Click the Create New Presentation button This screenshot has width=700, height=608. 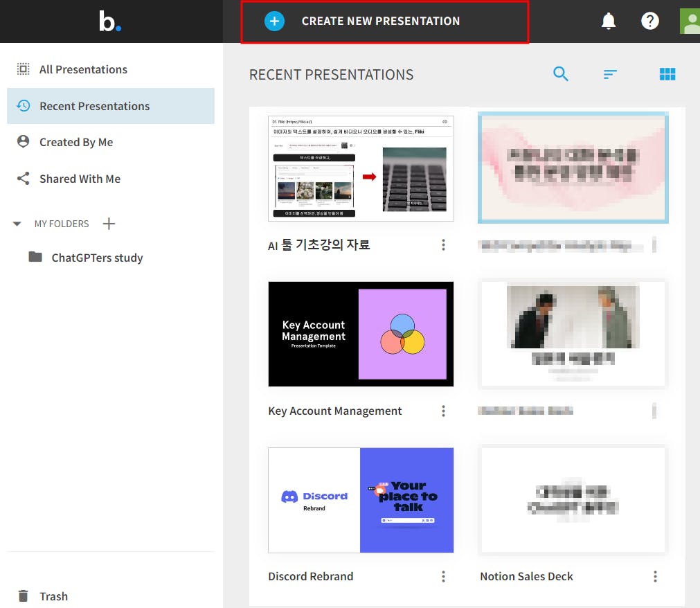click(x=384, y=22)
